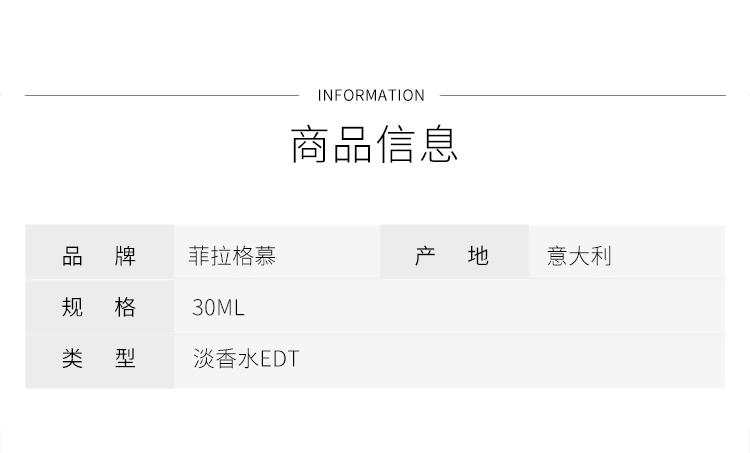Click the 型 character in the type label

pos(125,359)
